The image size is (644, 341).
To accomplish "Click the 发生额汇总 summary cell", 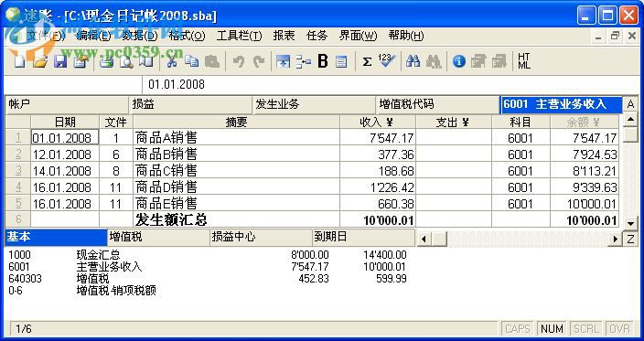I will (237, 220).
